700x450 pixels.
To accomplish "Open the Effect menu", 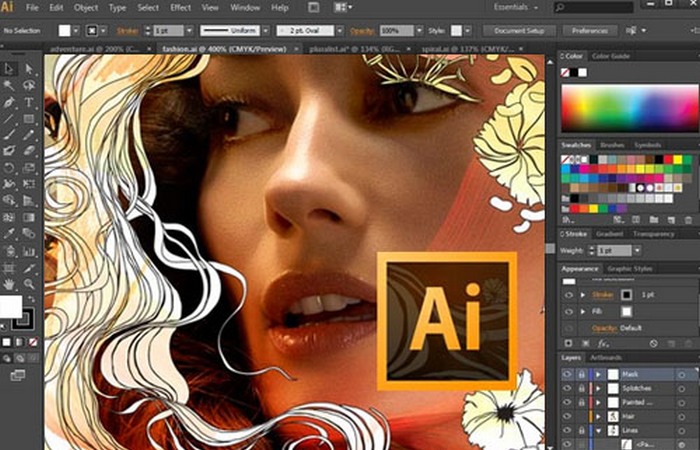I will pyautogui.click(x=180, y=8).
